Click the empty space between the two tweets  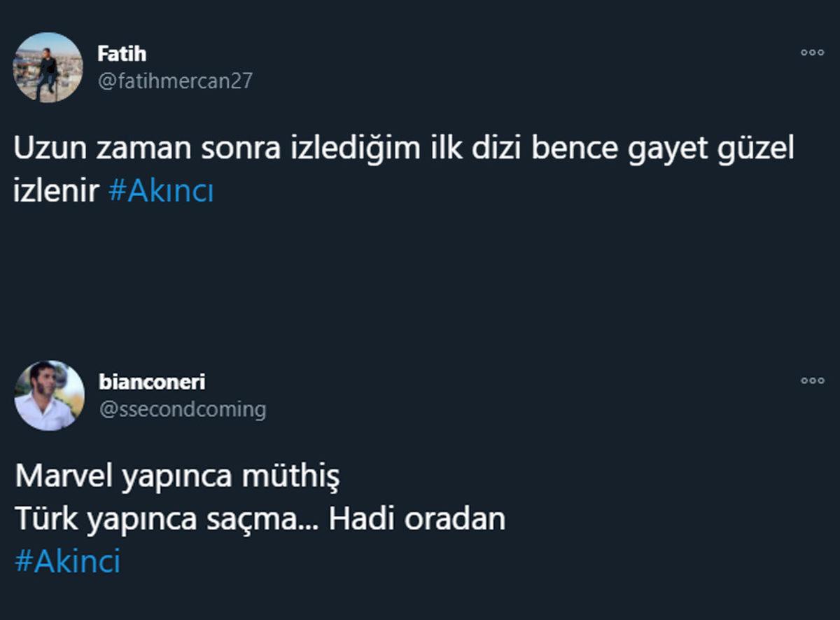point(420,294)
